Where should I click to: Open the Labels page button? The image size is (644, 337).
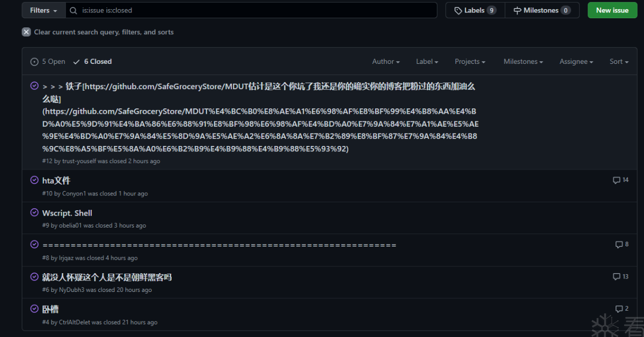(475, 10)
